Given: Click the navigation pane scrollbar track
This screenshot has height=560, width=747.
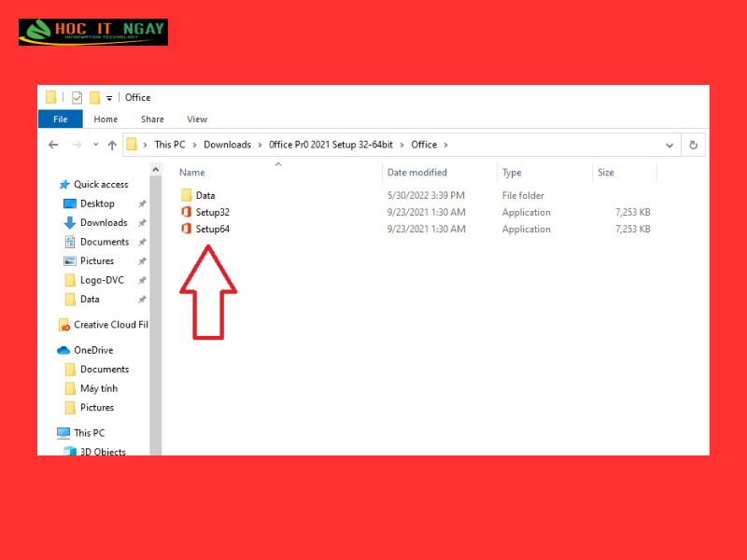Looking at the screenshot, I should 155,315.
